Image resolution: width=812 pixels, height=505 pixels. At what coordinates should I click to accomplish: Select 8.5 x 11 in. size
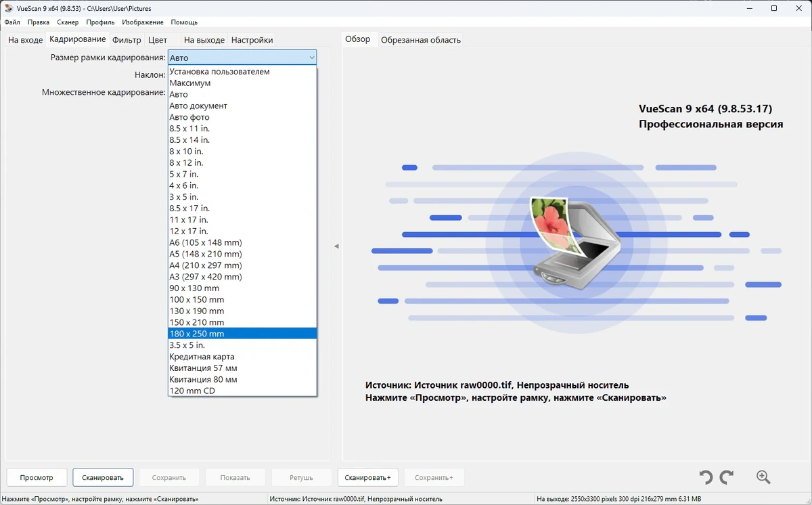pyautogui.click(x=242, y=129)
